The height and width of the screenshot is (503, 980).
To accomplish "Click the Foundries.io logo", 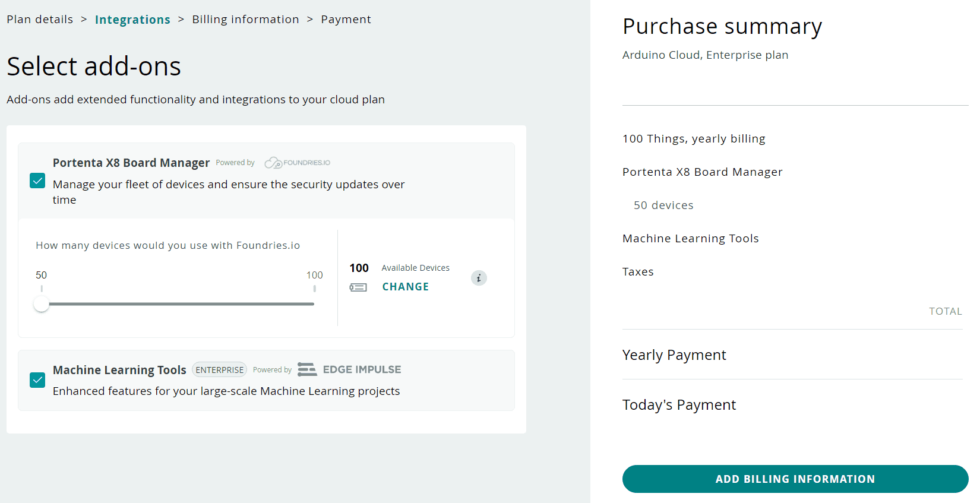I will [298, 163].
